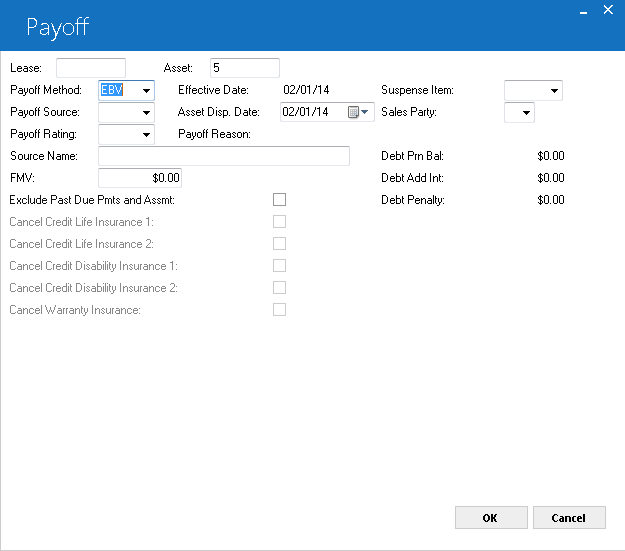The height and width of the screenshot is (551, 625).
Task: Toggle Cancel Credit Disability Insurance 1 checkbox
Action: [x=279, y=265]
